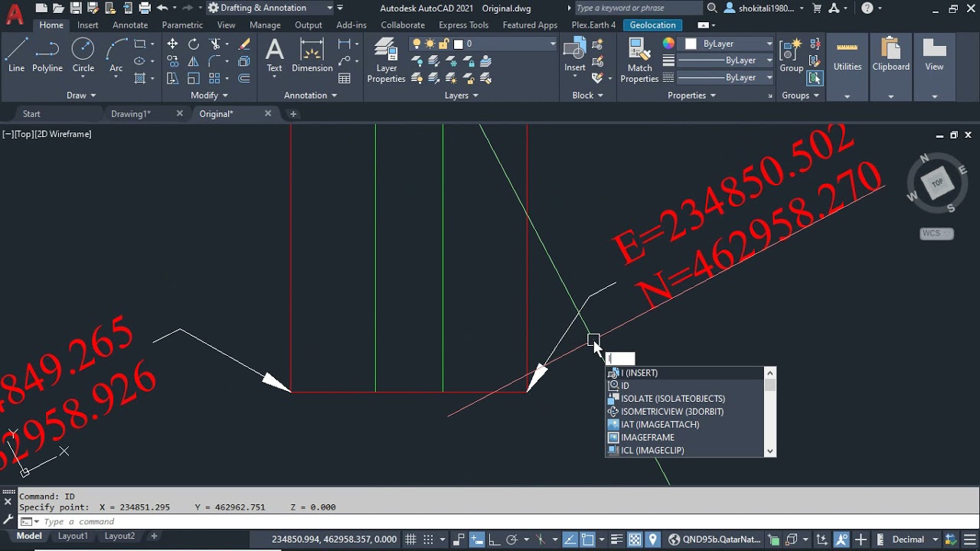Click the Move tool icon

tap(172, 44)
